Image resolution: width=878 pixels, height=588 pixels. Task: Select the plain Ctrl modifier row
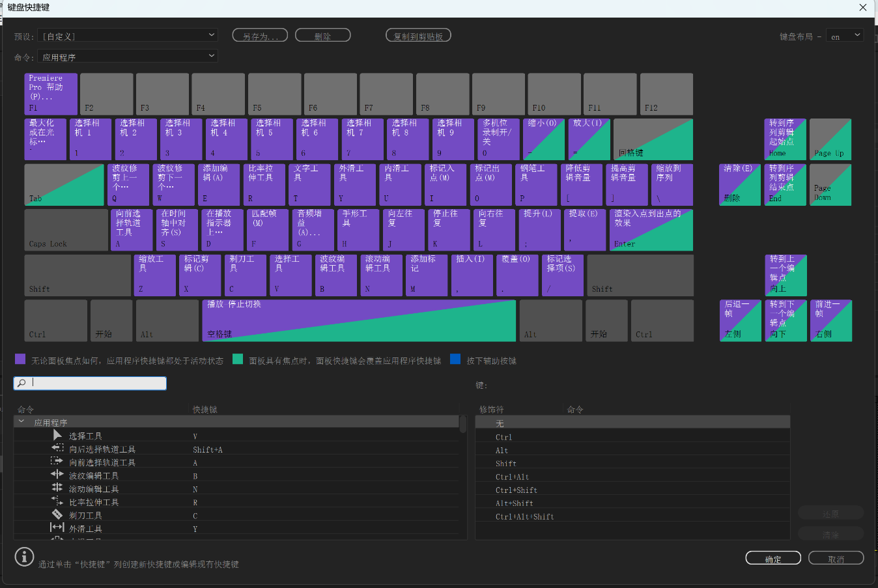(632, 437)
